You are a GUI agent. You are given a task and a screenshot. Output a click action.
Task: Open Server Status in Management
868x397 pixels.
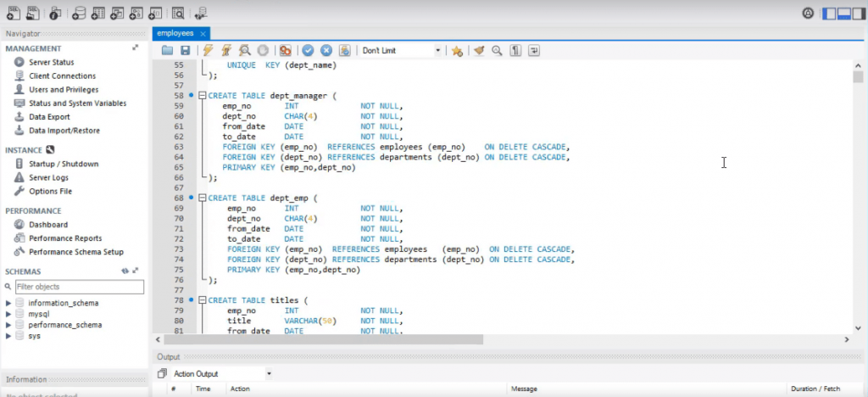pyautogui.click(x=51, y=62)
